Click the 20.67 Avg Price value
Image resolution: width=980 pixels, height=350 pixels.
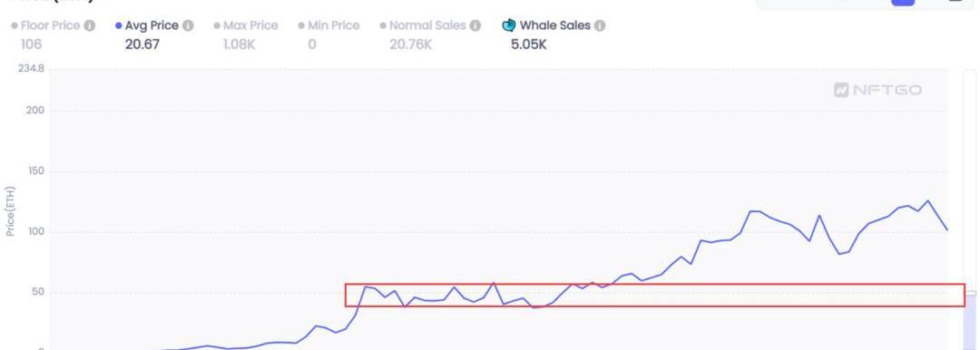pos(142,44)
